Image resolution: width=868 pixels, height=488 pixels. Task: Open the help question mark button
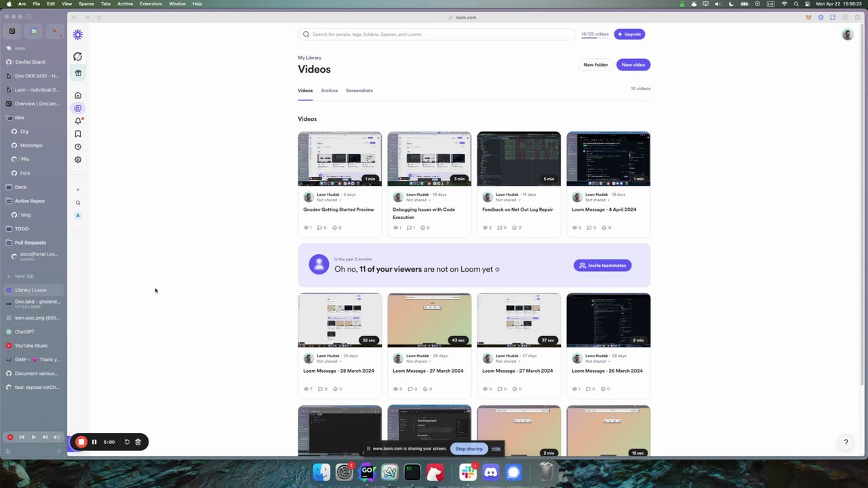(x=846, y=443)
